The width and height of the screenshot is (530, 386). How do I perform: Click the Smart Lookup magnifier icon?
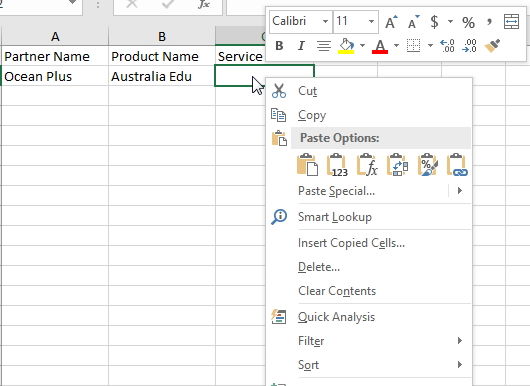[279, 217]
